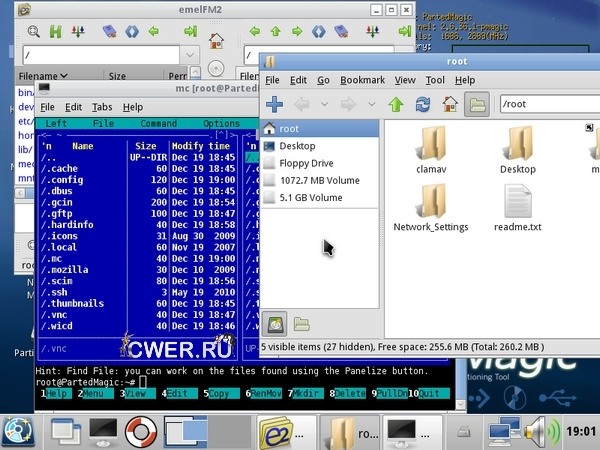Expand the emelFM2 left path dropdown
This screenshot has height=450, width=600.
(190, 54)
